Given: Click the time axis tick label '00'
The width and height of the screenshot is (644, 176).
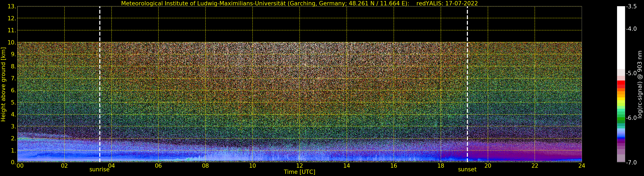Looking at the screenshot, I should coord(20,166).
